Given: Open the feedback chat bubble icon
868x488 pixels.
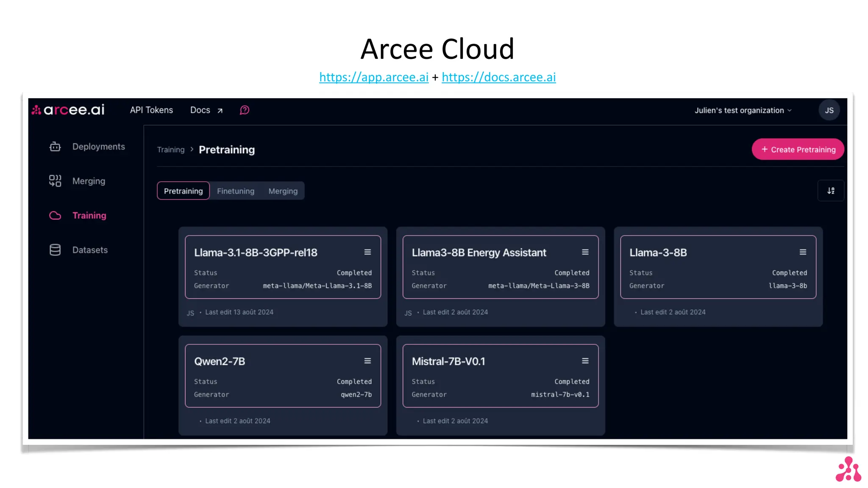Looking at the screenshot, I should tap(245, 110).
